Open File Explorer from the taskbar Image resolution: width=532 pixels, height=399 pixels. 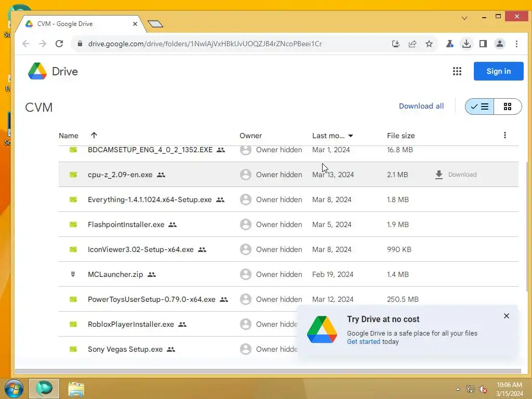(76, 389)
